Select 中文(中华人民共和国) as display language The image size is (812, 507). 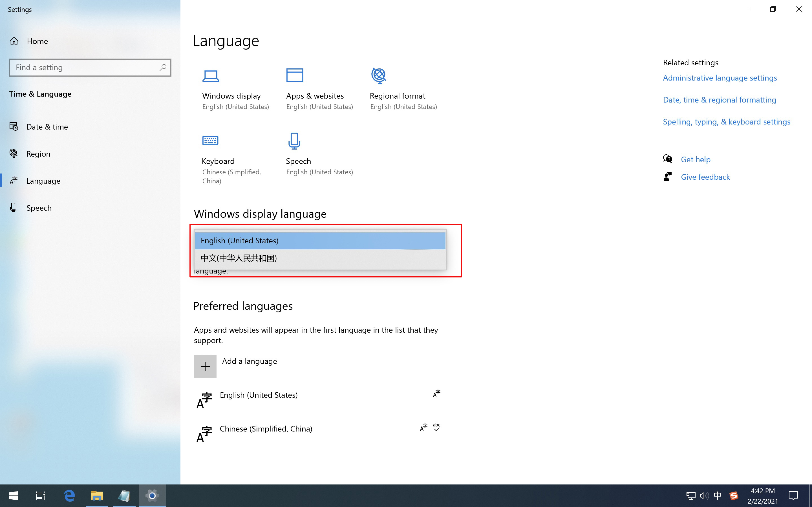tap(239, 258)
